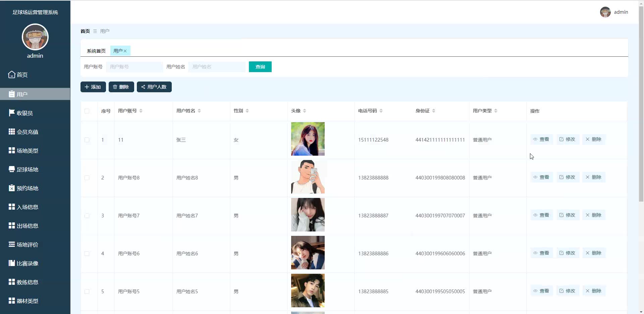Click 添加 to add a new user

93,87
